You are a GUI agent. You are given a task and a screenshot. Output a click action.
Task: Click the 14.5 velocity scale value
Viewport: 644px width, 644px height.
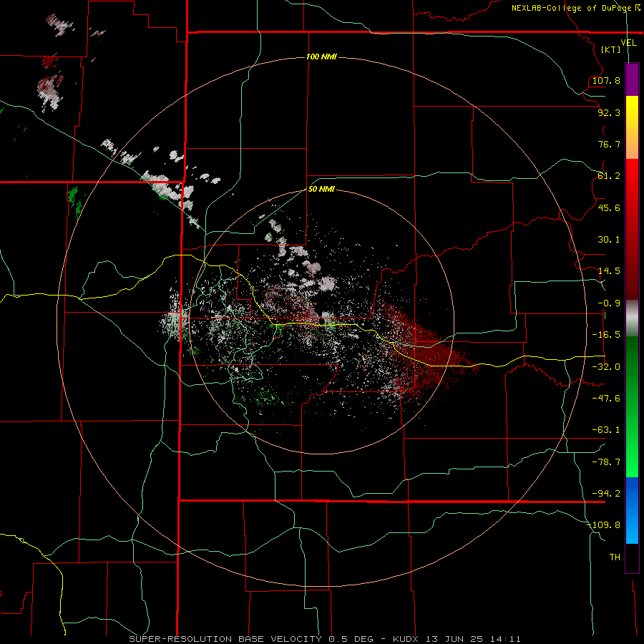point(609,271)
